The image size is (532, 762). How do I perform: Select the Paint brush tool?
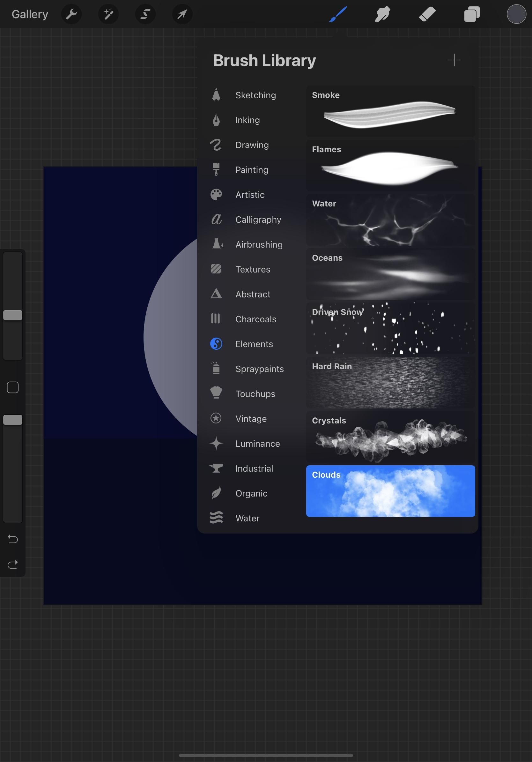338,14
